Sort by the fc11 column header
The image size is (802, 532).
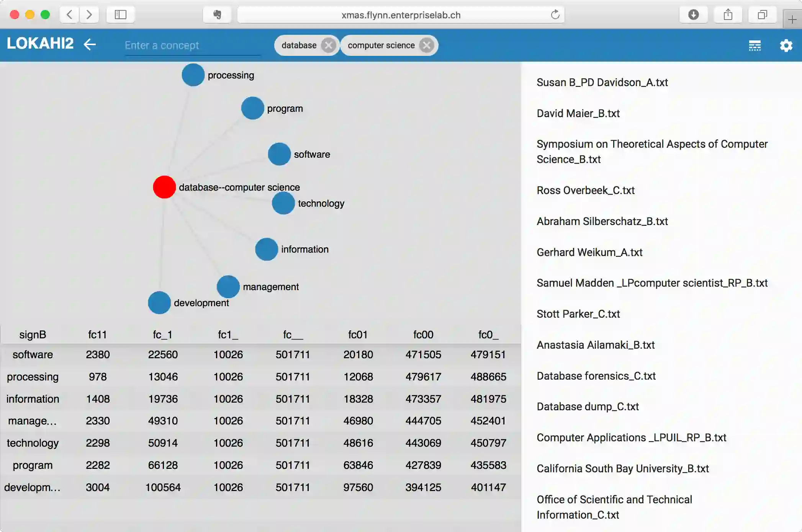pos(97,335)
